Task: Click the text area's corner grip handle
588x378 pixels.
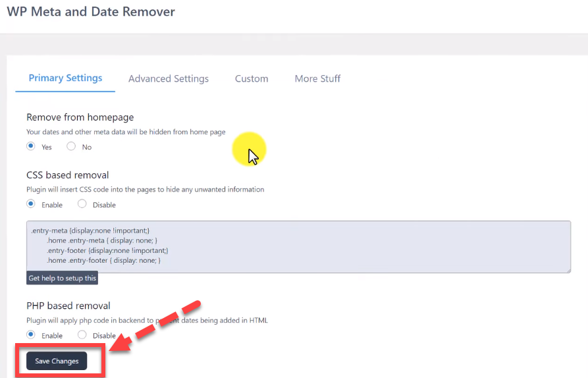Action: [x=568, y=270]
